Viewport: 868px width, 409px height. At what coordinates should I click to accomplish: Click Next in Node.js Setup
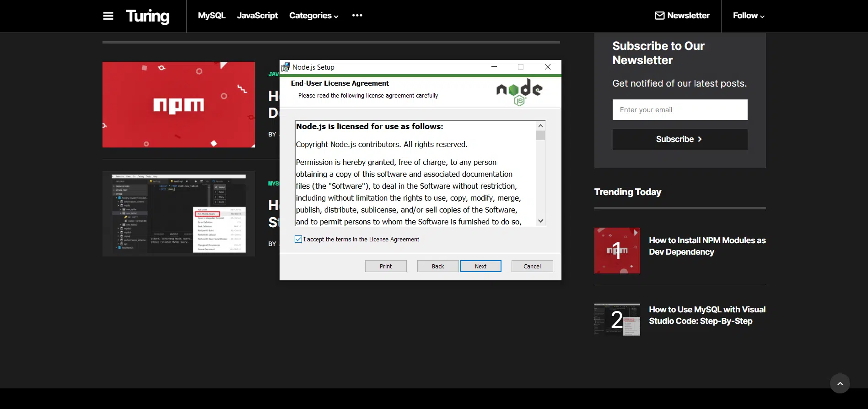click(x=480, y=266)
